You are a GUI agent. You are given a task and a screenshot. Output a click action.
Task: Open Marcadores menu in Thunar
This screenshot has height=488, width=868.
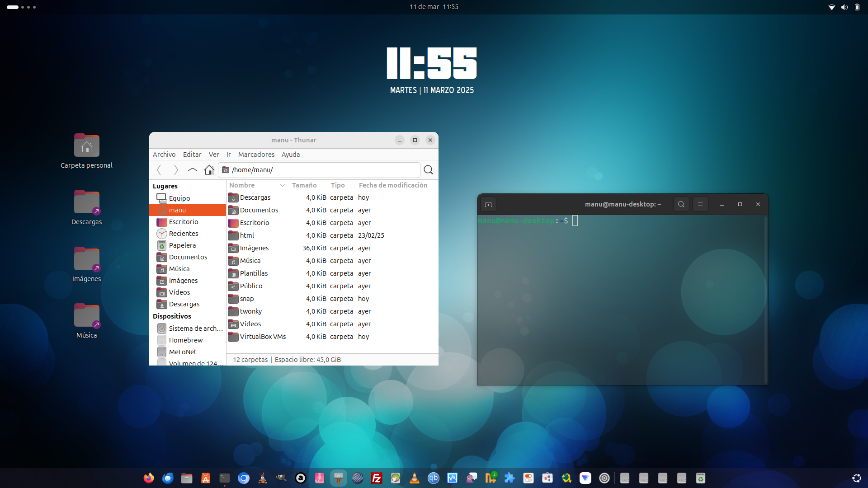pyautogui.click(x=256, y=155)
